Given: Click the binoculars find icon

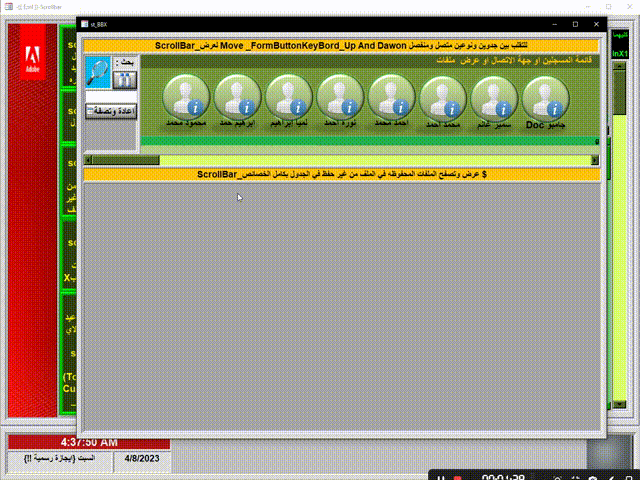Looking at the screenshot, I should tap(124, 79).
